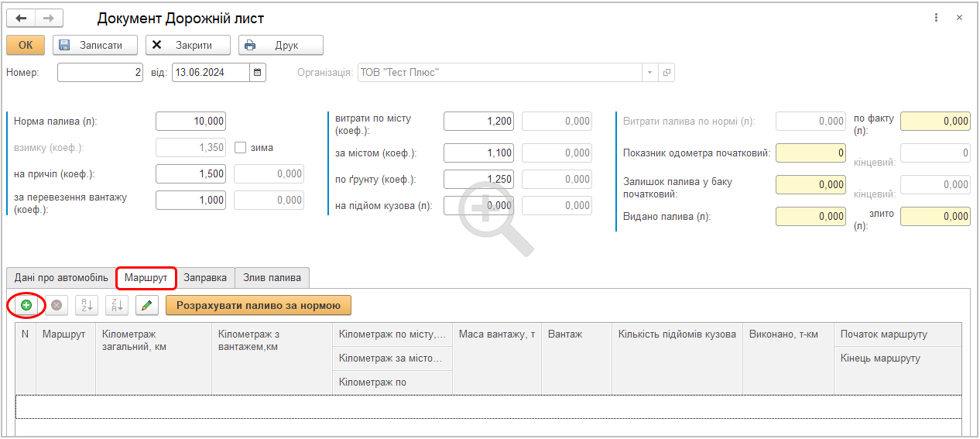Edit the злито fuel field

935,217
